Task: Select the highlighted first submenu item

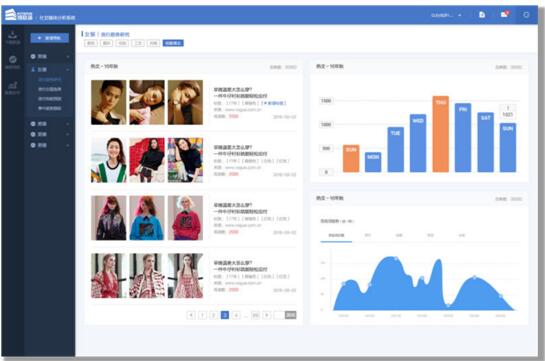Action: pyautogui.click(x=50, y=80)
